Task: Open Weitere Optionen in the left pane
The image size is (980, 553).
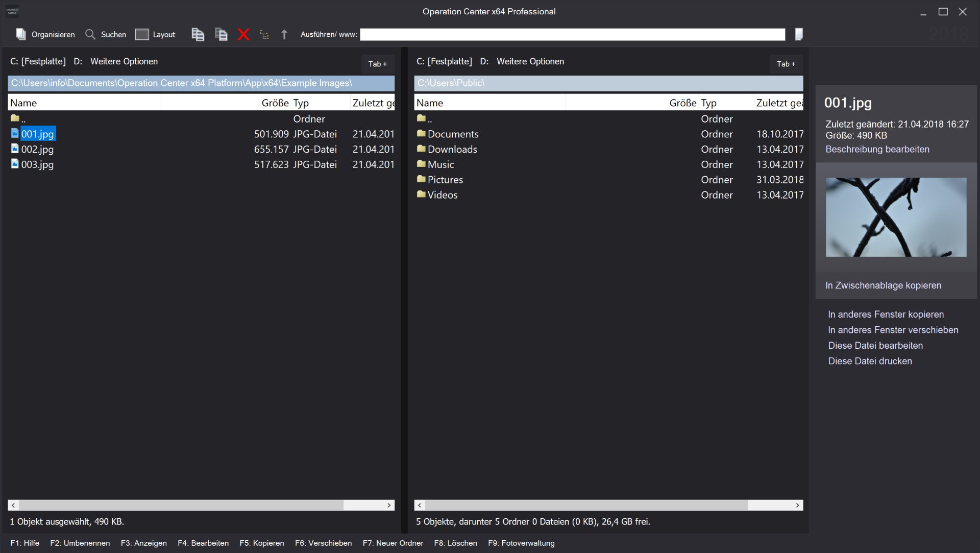Action: (124, 61)
